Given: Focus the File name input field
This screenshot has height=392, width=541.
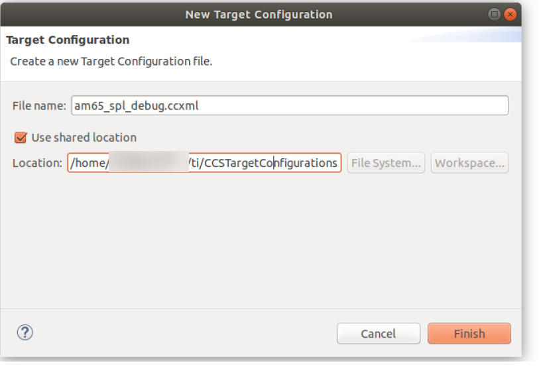Looking at the screenshot, I should [290, 105].
